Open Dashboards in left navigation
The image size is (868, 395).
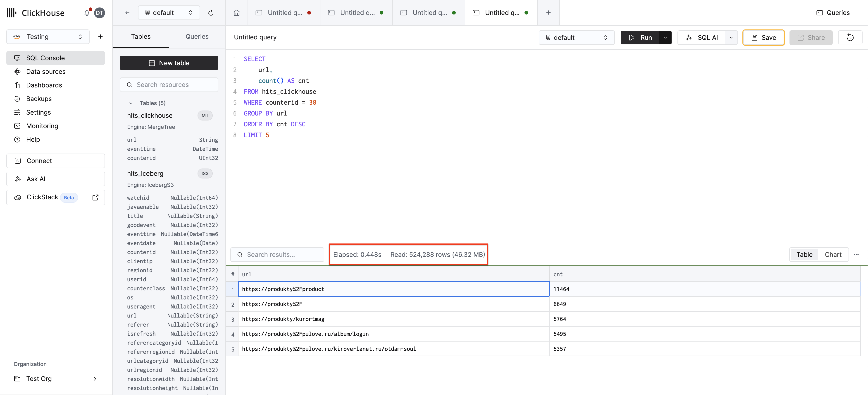coord(44,85)
